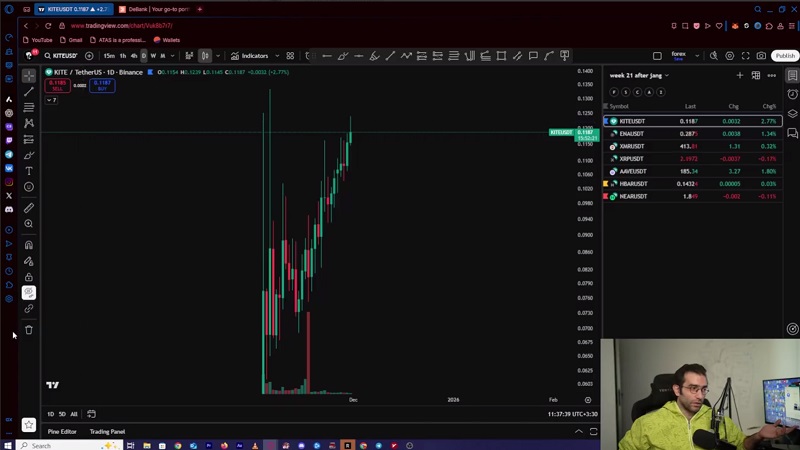Select XMRUSDT row in watchlist
Screen dimensions: 800x450
tap(632, 146)
